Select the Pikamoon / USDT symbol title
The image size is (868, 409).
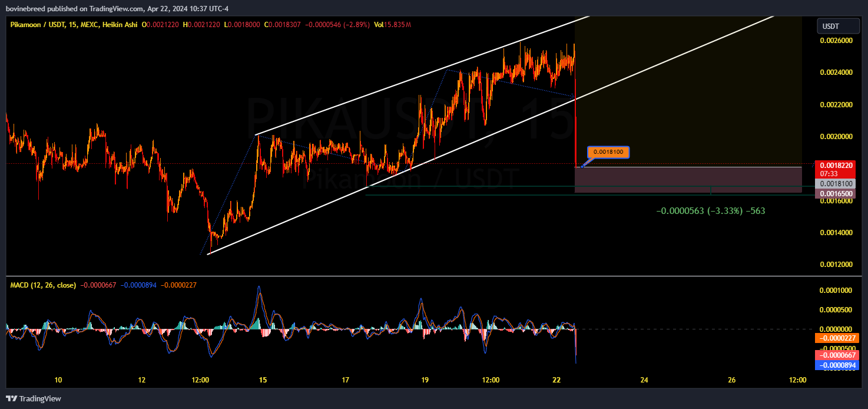click(x=36, y=25)
